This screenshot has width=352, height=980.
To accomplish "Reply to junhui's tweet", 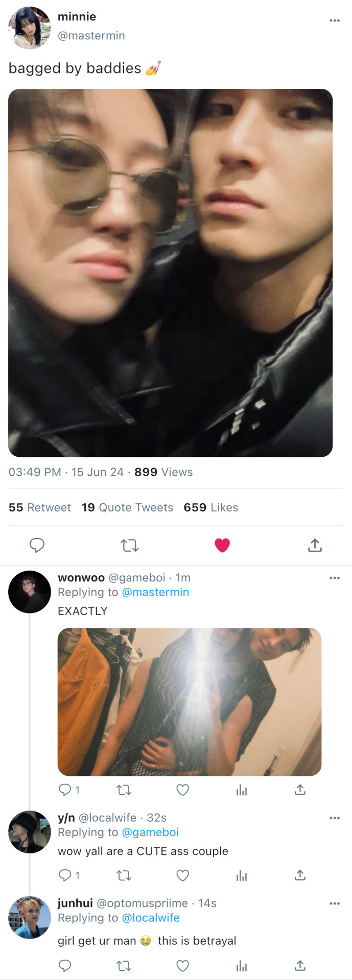I will click(65, 965).
